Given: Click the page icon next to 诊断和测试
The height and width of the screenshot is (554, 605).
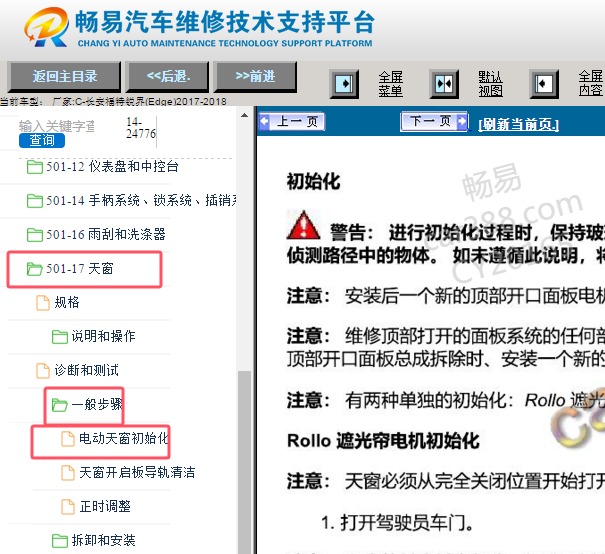Looking at the screenshot, I should coord(43,370).
